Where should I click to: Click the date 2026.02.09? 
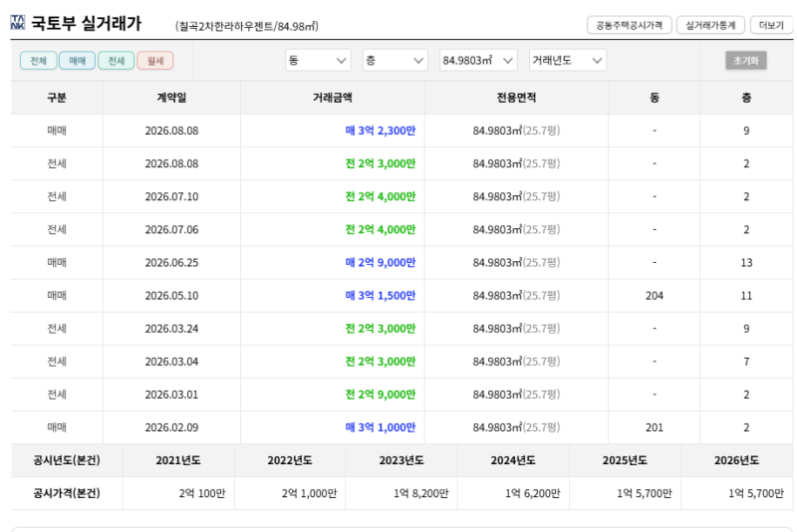171,427
